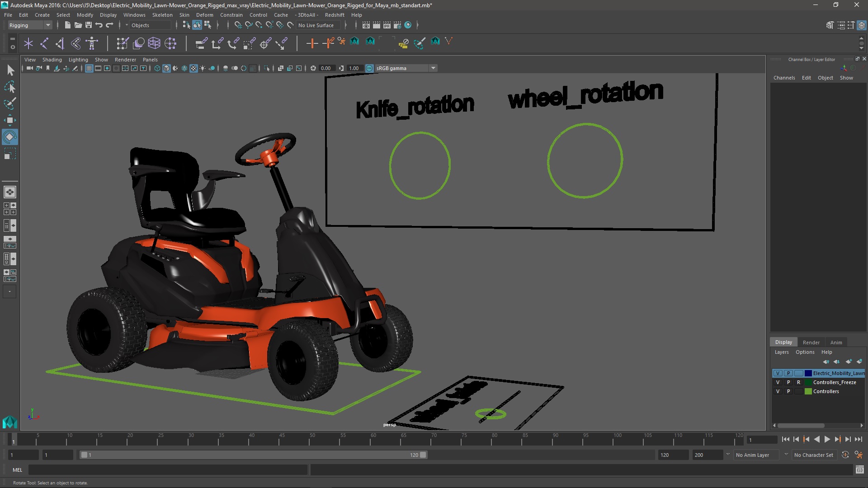Open the Rigging menu set dropdown
868x488 pixels.
[x=30, y=25]
